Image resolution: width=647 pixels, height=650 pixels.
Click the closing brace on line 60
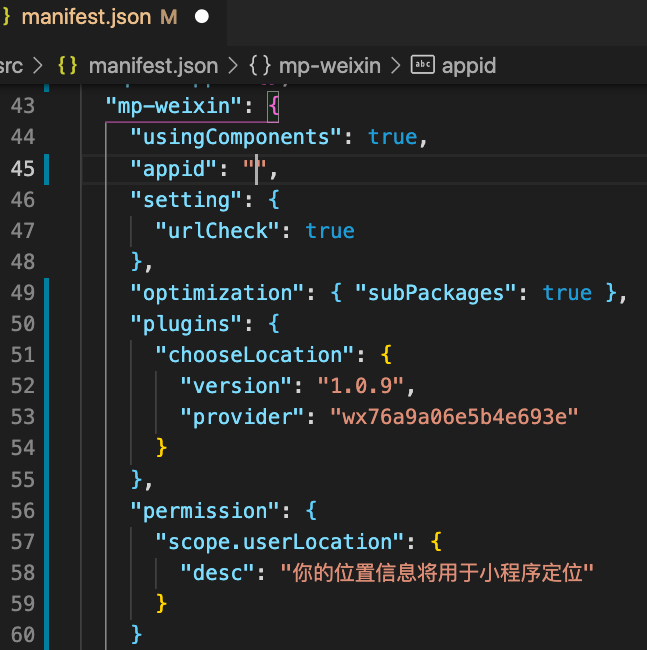tap(136, 635)
